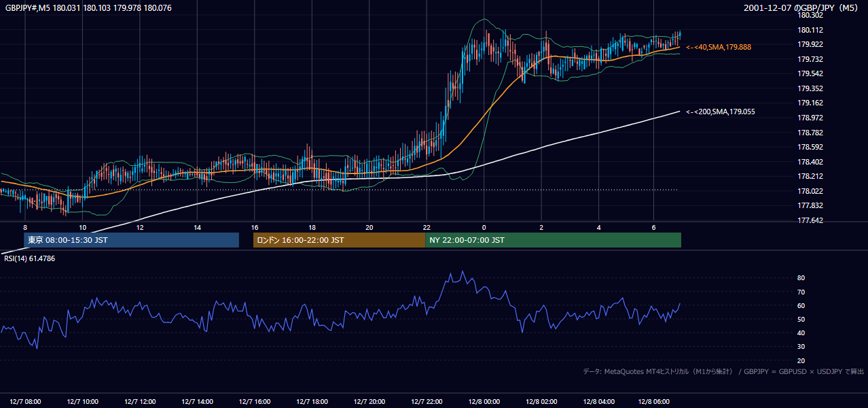Click the 12/7 20:00 time label
Screen dimensions: 868x408
click(369, 402)
